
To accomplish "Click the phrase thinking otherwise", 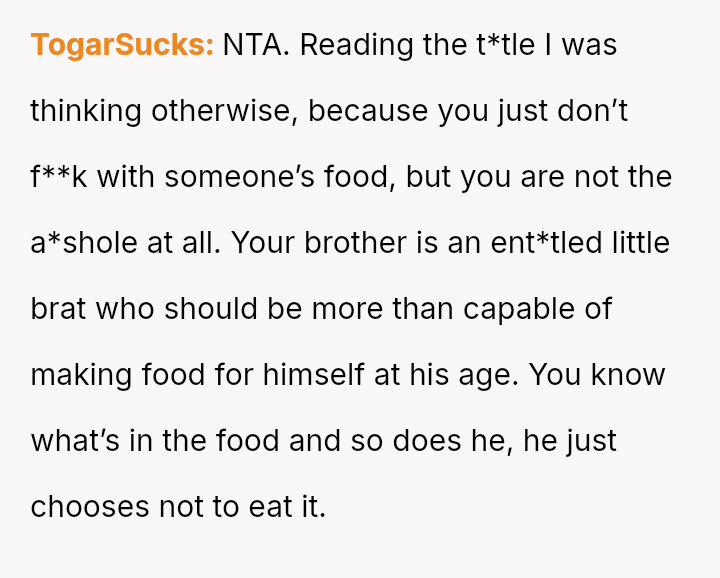I will (x=161, y=111).
